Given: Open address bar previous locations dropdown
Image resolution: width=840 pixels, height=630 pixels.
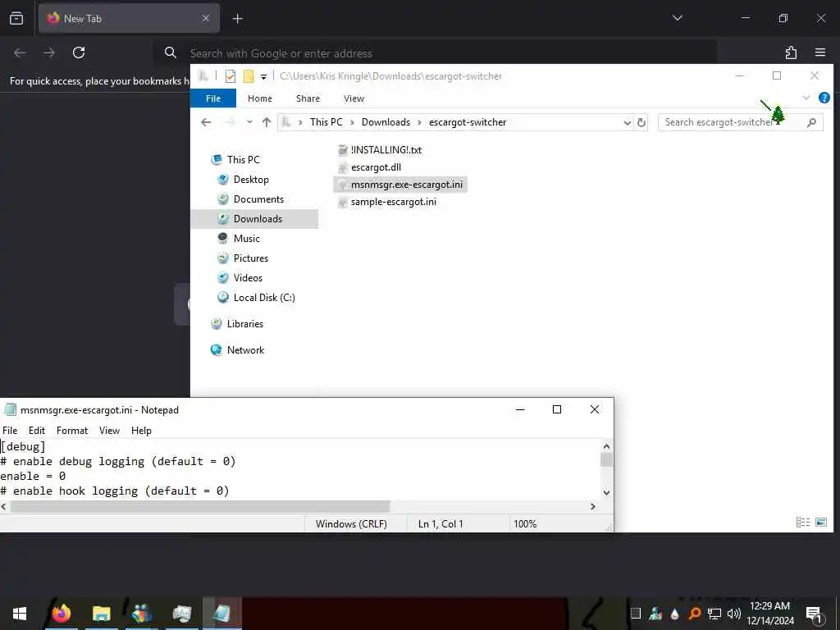Looking at the screenshot, I should tap(627, 123).
